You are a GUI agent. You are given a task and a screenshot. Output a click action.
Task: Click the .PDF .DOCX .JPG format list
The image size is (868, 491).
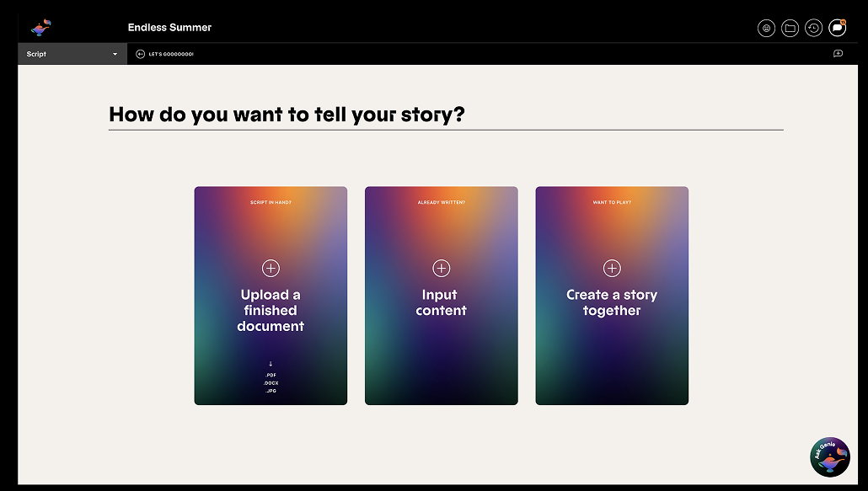click(x=271, y=383)
